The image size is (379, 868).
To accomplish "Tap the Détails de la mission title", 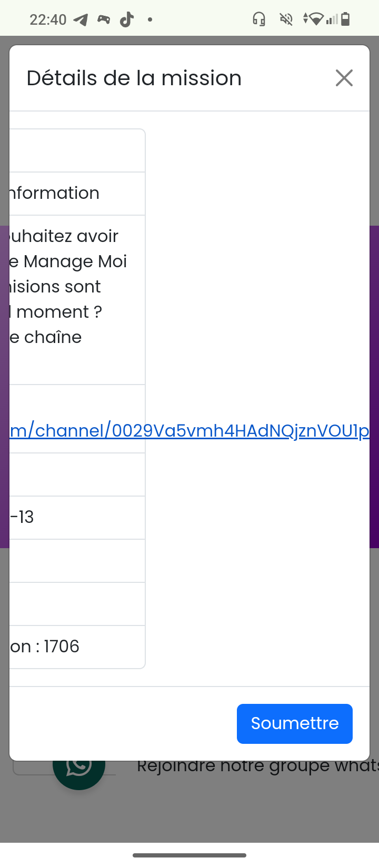I will coord(134,78).
